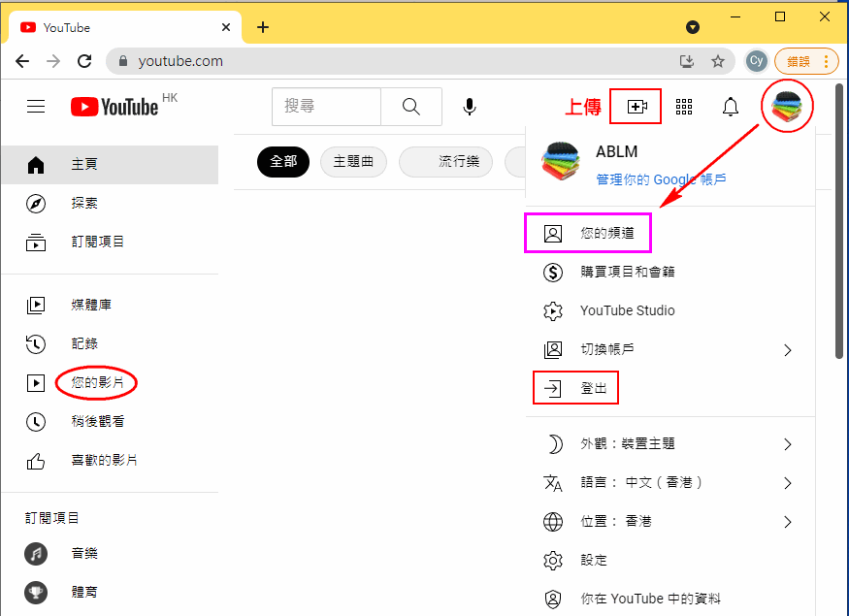
Task: Click the search magnifier button
Action: point(410,107)
